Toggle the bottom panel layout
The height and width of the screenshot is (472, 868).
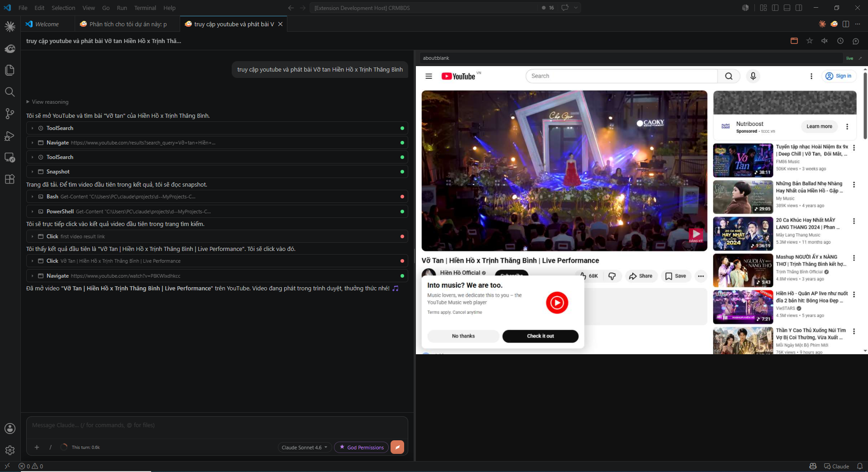point(787,8)
